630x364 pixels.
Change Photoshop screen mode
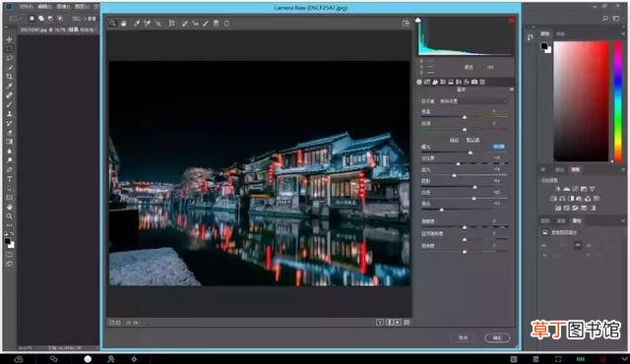[x=10, y=264]
